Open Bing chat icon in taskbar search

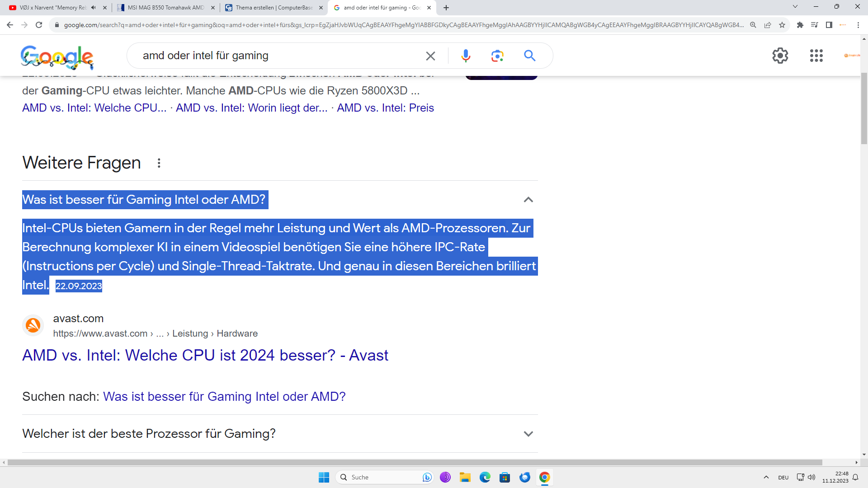[x=427, y=477]
